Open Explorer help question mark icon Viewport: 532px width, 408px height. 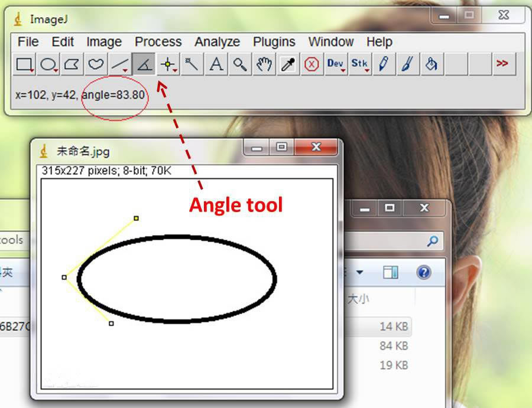click(424, 272)
